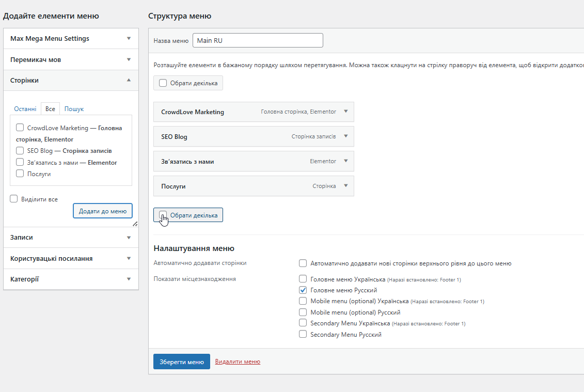The height and width of the screenshot is (392, 584).
Task: Click the Видалити меню link
Action: pyautogui.click(x=238, y=362)
